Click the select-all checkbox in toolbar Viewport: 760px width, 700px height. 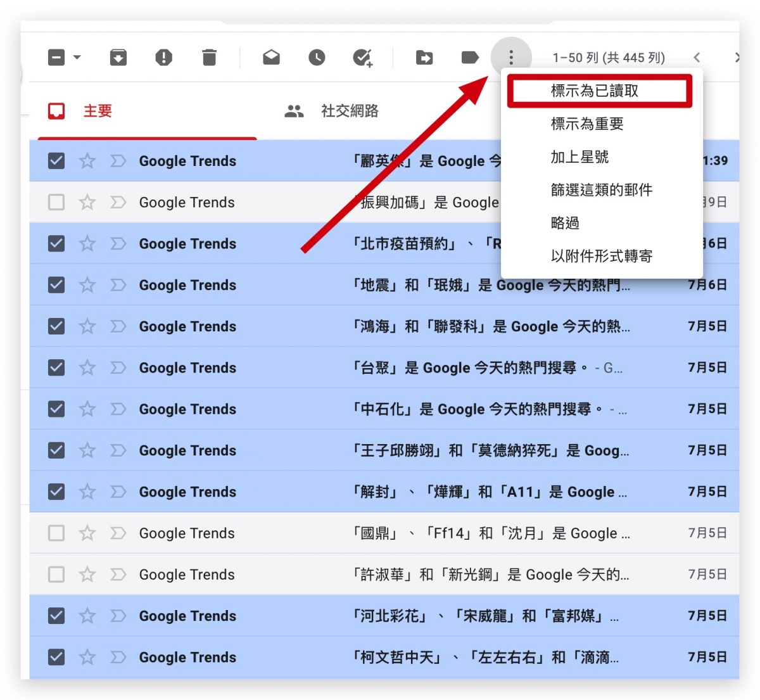[x=56, y=58]
